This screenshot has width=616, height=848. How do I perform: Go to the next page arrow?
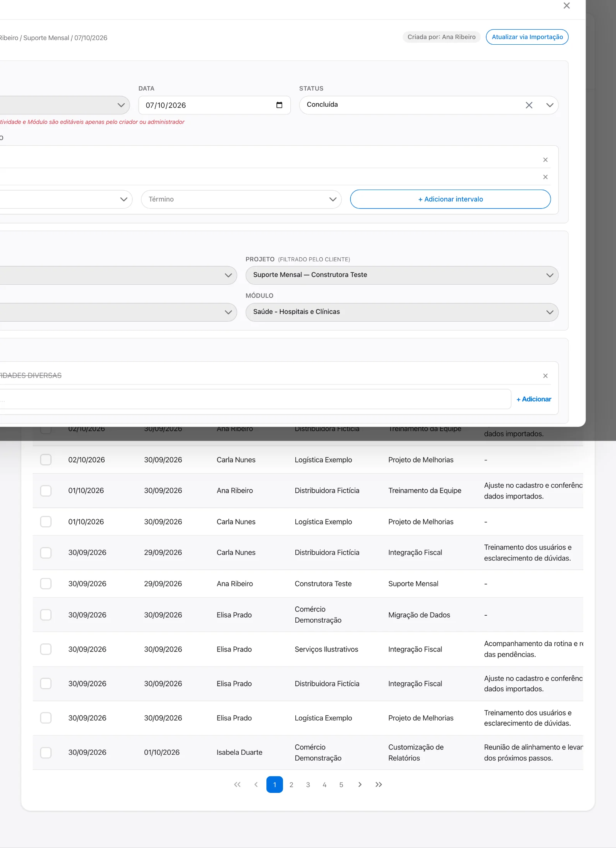click(360, 784)
